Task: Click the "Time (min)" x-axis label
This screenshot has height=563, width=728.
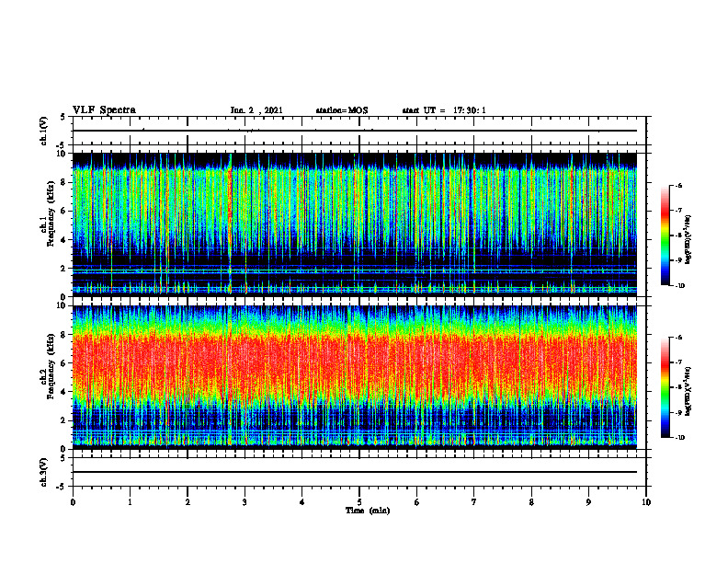Action: (x=368, y=511)
